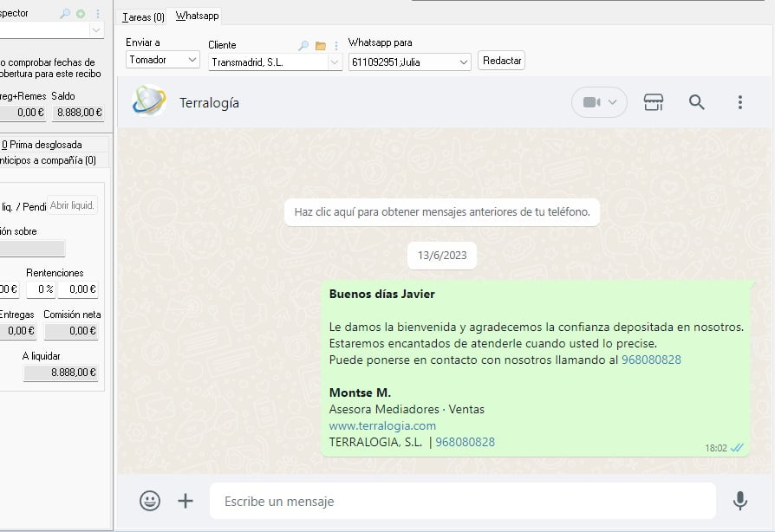Open Cliente options vertical dots

coord(336,46)
